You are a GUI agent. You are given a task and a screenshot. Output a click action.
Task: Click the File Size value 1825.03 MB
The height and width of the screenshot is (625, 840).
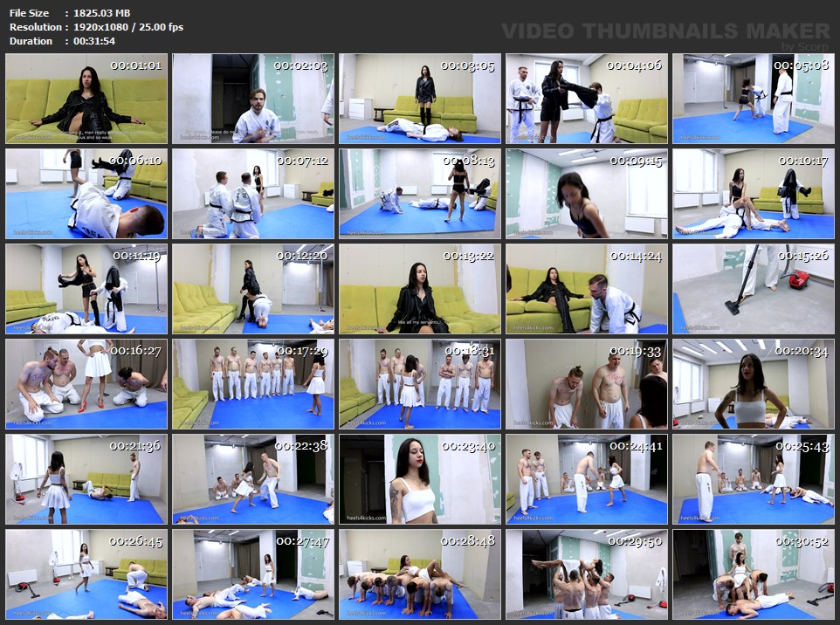point(102,13)
